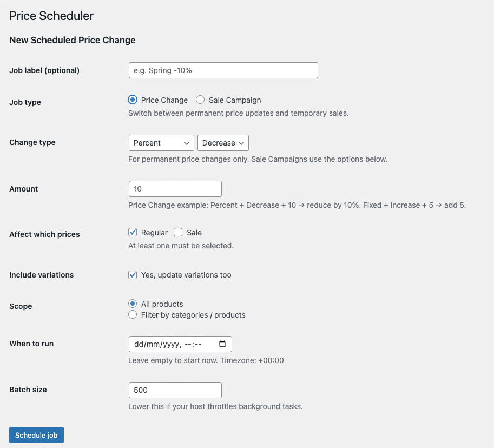The height and width of the screenshot is (448, 494).
Task: Click the Sale Campaign label text
Action: coord(235,100)
